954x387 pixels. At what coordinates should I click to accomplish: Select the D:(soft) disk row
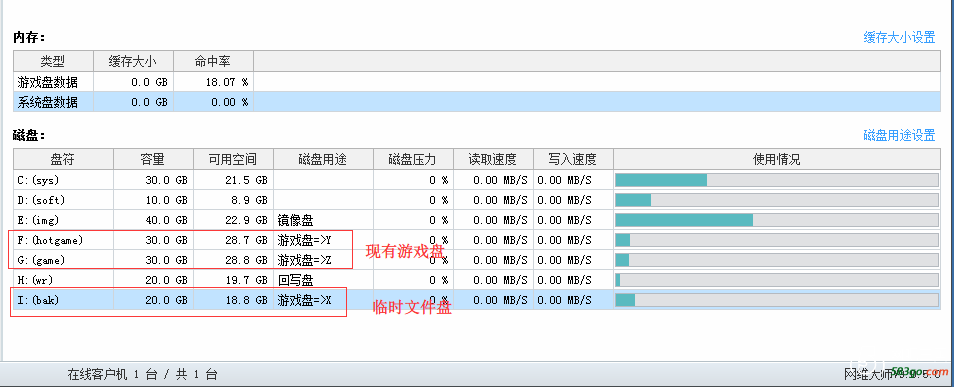click(x=477, y=200)
